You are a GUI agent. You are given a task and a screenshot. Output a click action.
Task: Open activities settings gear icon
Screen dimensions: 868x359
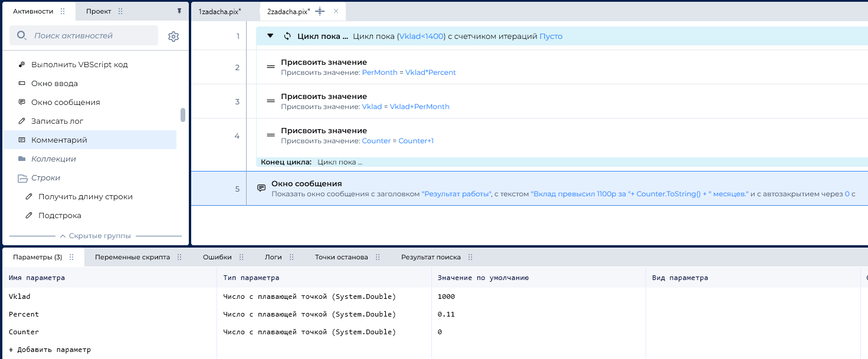(x=173, y=36)
